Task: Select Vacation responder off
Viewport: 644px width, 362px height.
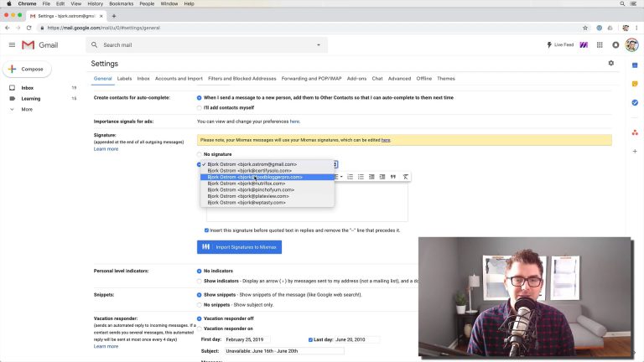Action: click(200, 318)
